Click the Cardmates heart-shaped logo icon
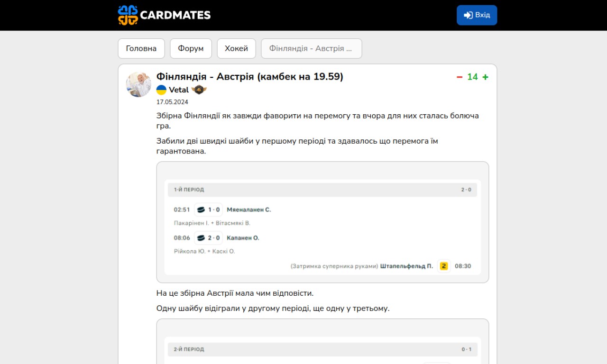This screenshot has width=607, height=364. point(128,15)
